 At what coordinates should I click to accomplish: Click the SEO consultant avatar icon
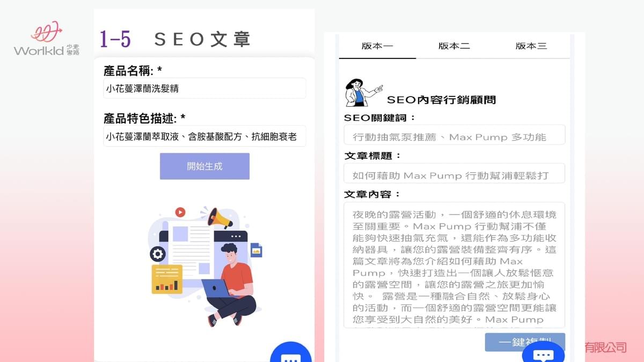coord(363,92)
